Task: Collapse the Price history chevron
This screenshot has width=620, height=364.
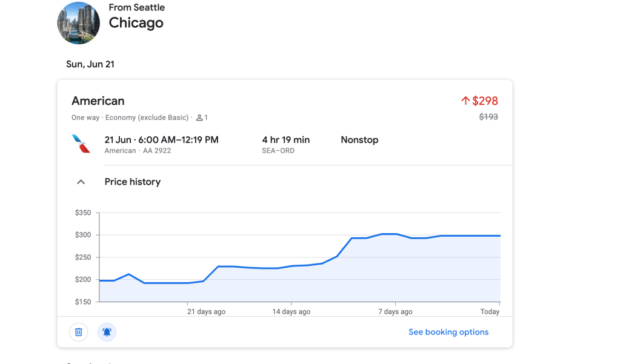Action: [81, 182]
